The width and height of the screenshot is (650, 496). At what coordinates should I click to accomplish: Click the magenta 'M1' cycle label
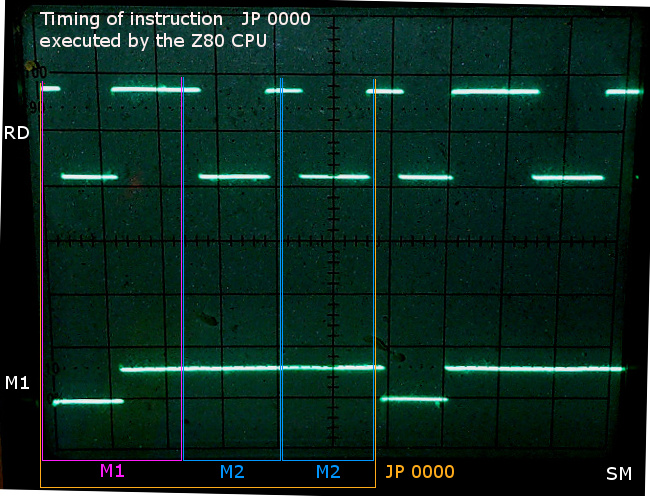(112, 471)
